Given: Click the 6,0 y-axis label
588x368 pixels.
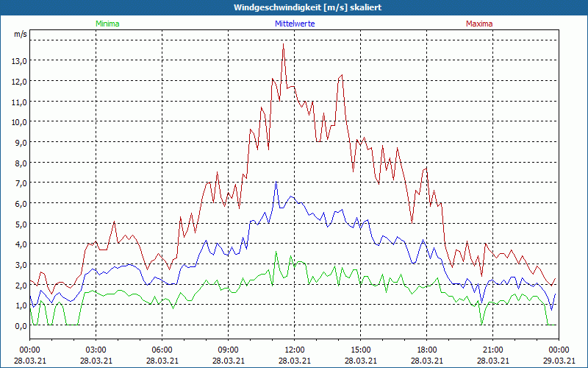Looking at the screenshot, I should tap(21, 204).
